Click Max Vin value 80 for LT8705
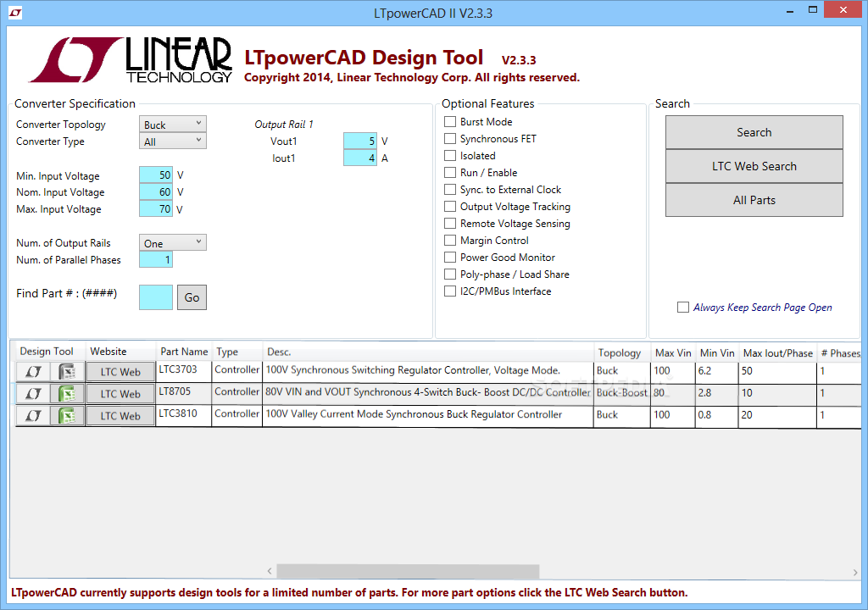Image resolution: width=868 pixels, height=610 pixels. coord(672,394)
